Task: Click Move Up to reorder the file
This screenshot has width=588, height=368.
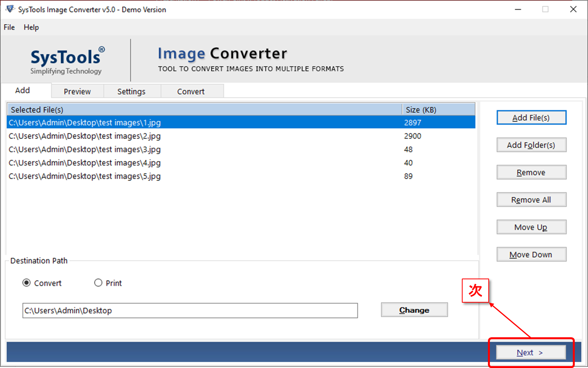Action: [x=531, y=227]
